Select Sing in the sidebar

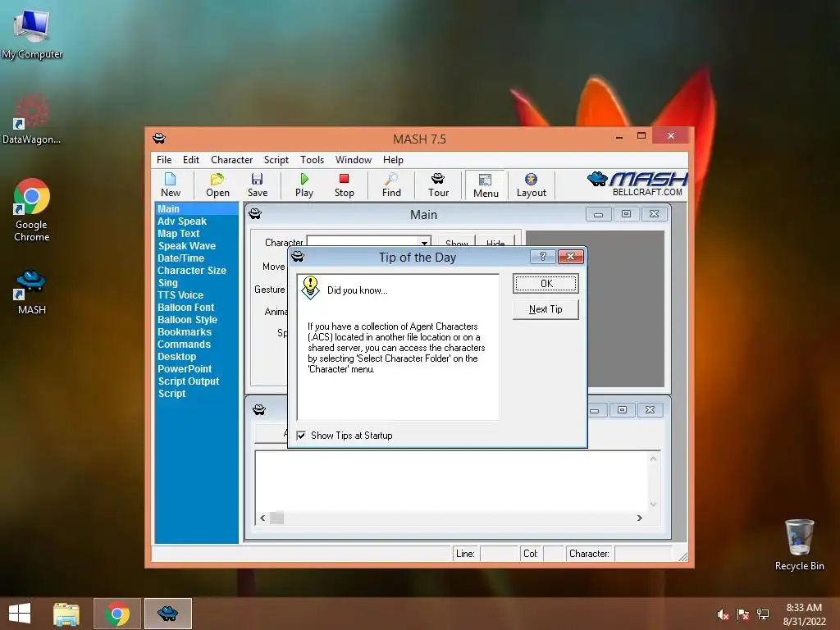point(167,283)
